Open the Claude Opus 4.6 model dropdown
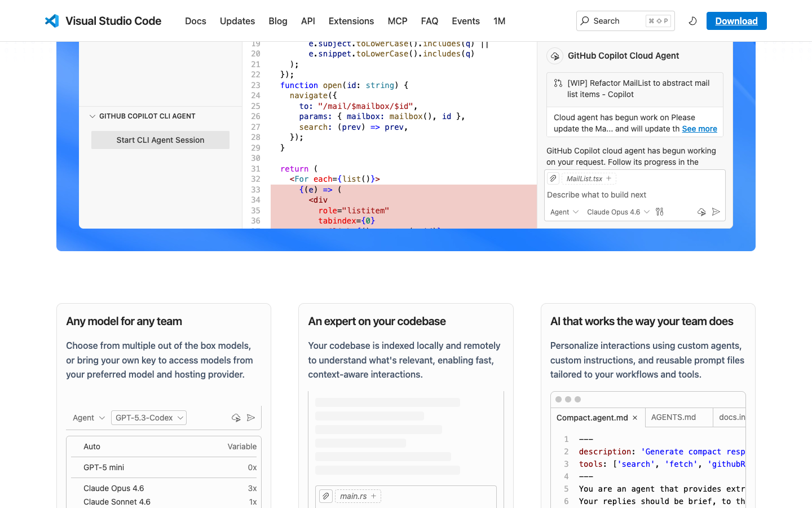Screen dimensions: 812x508 pos(618,212)
